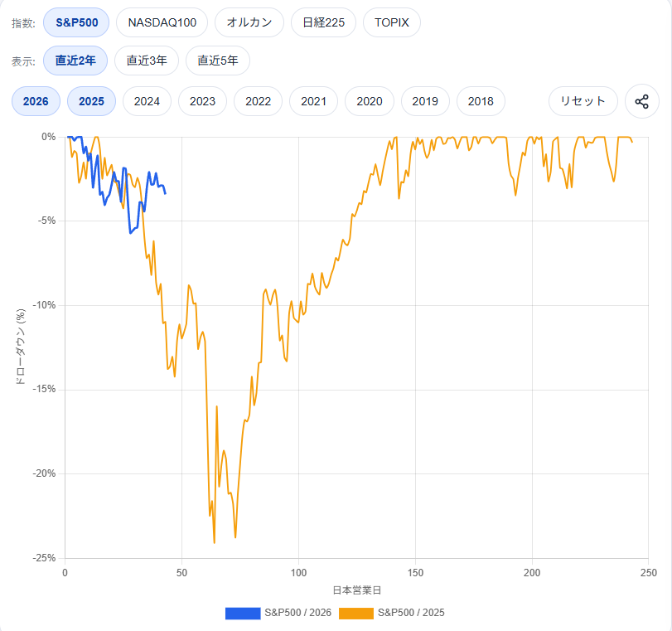Toggle off the 2025 year chip

pyautogui.click(x=91, y=101)
